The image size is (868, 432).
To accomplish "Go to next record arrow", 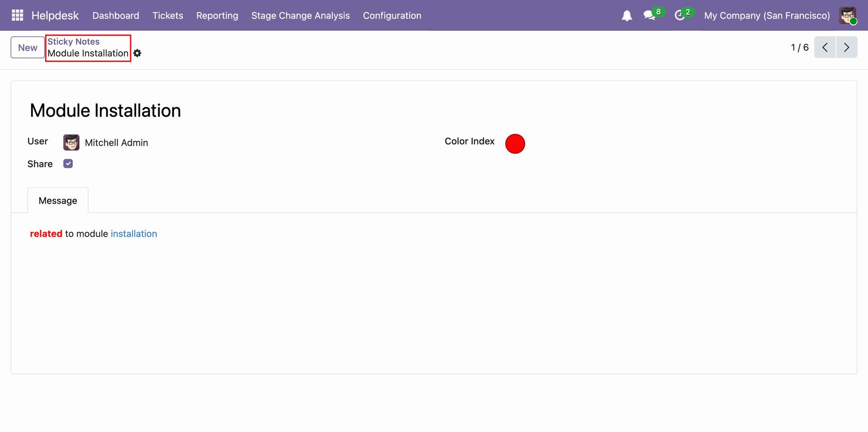I will point(847,47).
